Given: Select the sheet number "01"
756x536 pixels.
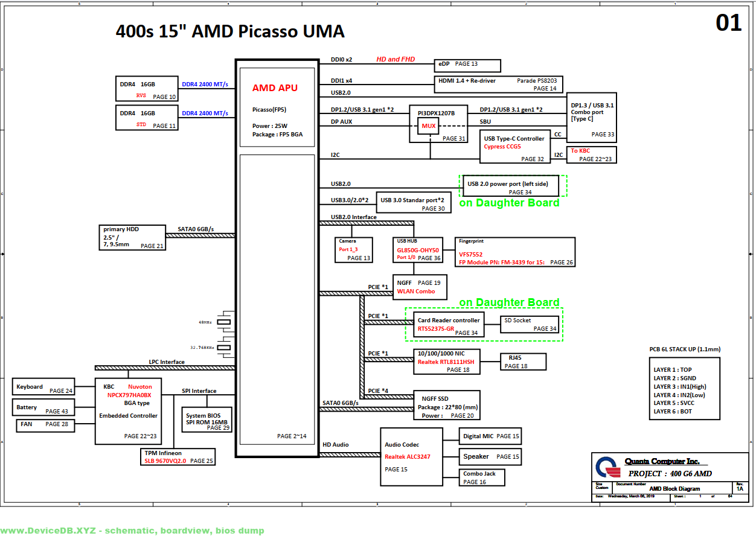Looking at the screenshot, I should [x=728, y=23].
